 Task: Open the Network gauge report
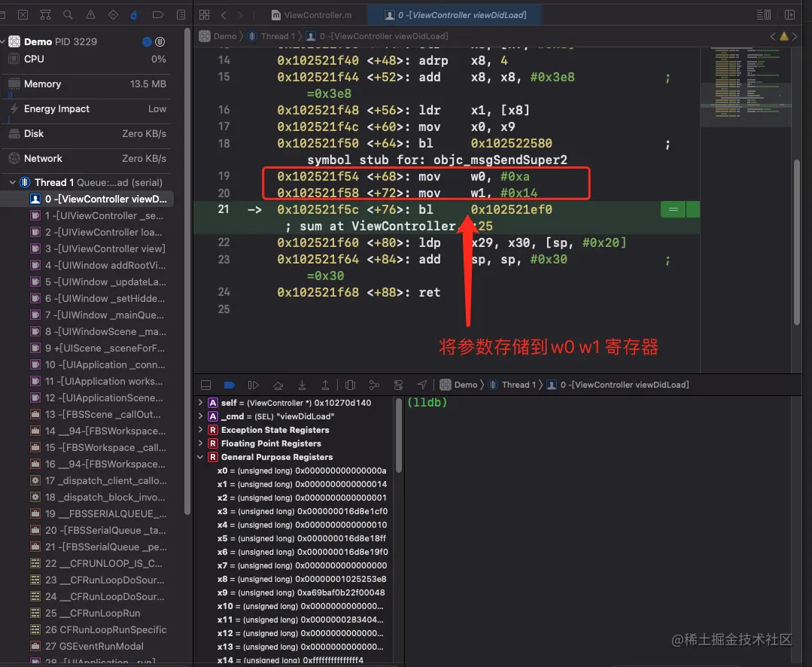pyautogui.click(x=87, y=158)
